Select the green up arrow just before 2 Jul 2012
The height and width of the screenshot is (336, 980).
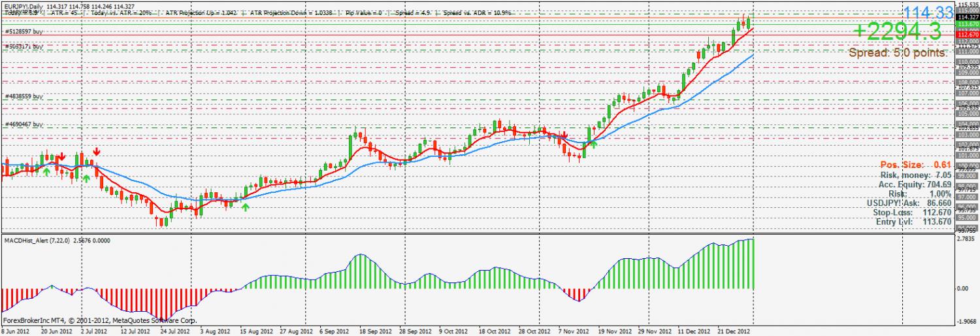pos(86,178)
